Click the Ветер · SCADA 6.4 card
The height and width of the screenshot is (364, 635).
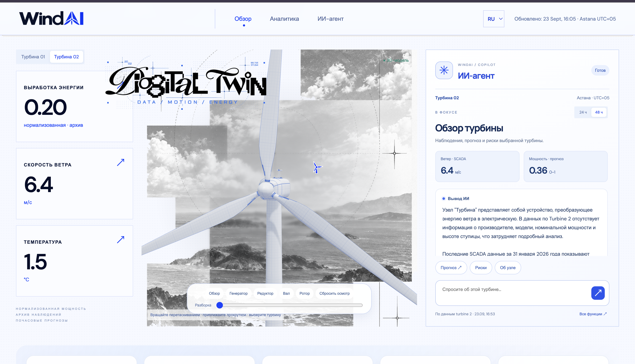[477, 166]
